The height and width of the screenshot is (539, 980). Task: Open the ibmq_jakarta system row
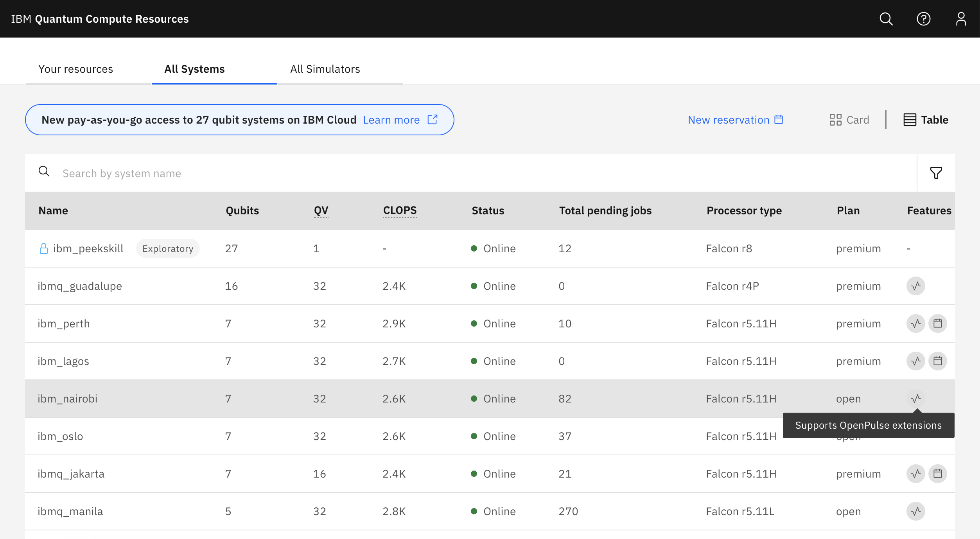pos(490,474)
